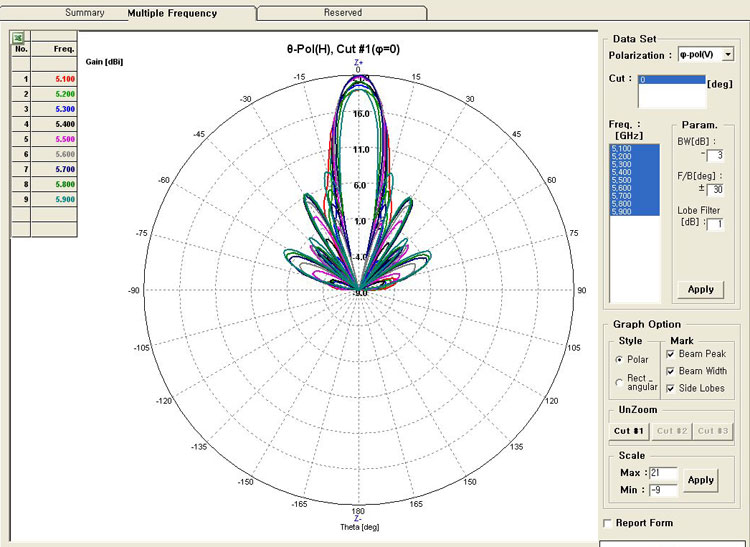The height and width of the screenshot is (547, 750).
Task: Select 5.700 in the Freq. GHz list
Action: pos(634,196)
